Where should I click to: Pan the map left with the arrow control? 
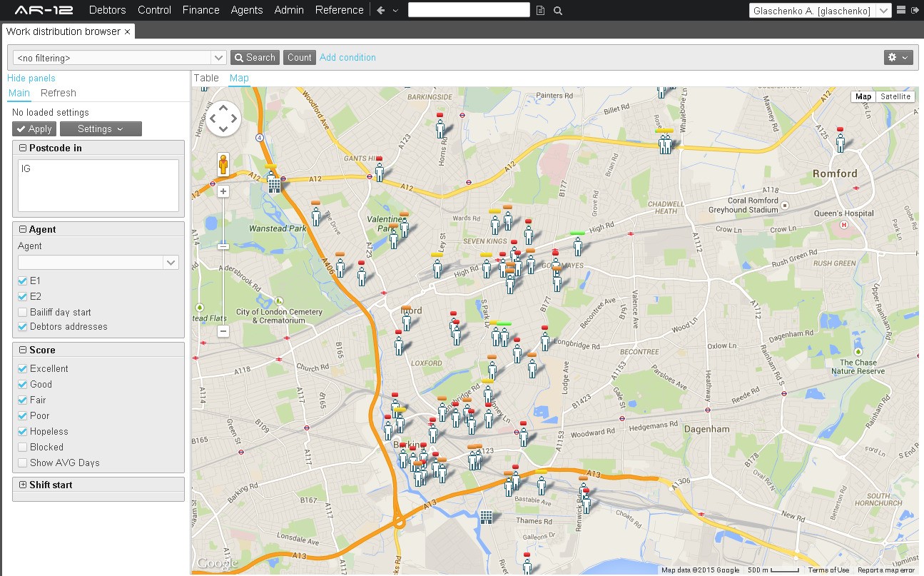(x=213, y=118)
